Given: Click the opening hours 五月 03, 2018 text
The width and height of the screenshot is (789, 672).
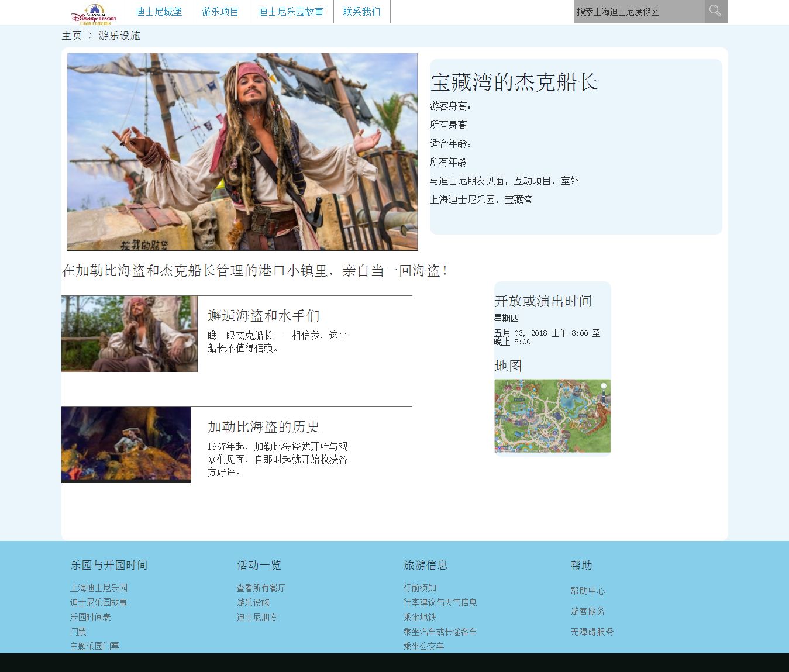Looking at the screenshot, I should pyautogui.click(x=547, y=337).
